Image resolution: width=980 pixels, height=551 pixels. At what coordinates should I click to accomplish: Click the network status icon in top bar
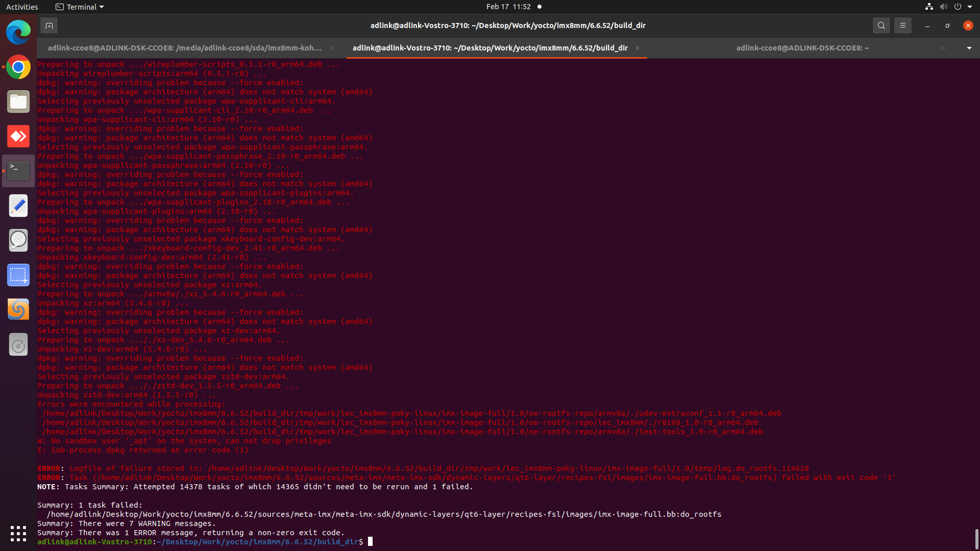coord(928,7)
